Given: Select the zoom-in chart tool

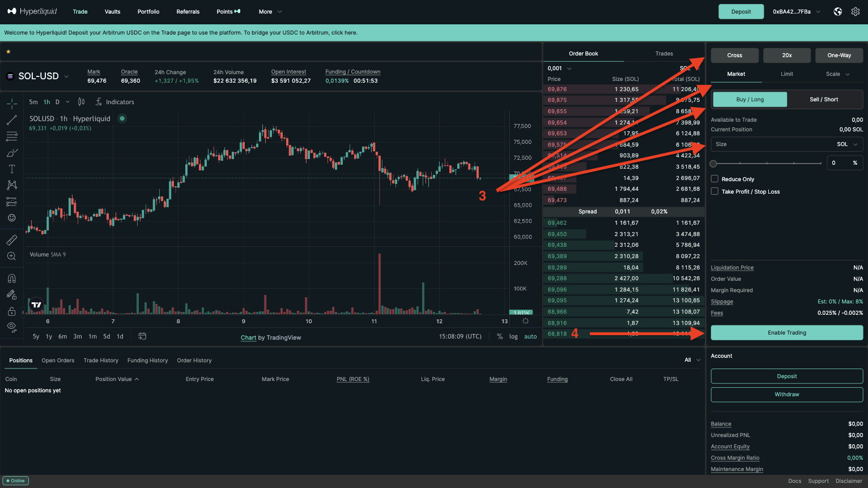Looking at the screenshot, I should (x=11, y=255).
